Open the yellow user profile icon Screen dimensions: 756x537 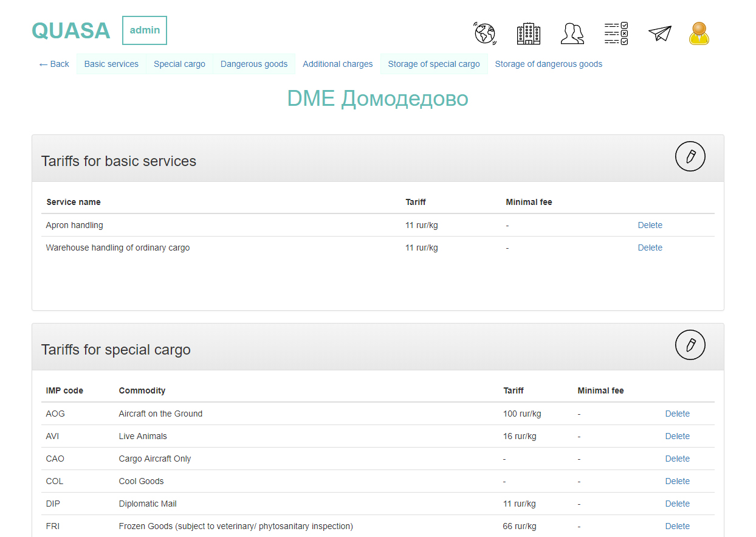pos(699,33)
